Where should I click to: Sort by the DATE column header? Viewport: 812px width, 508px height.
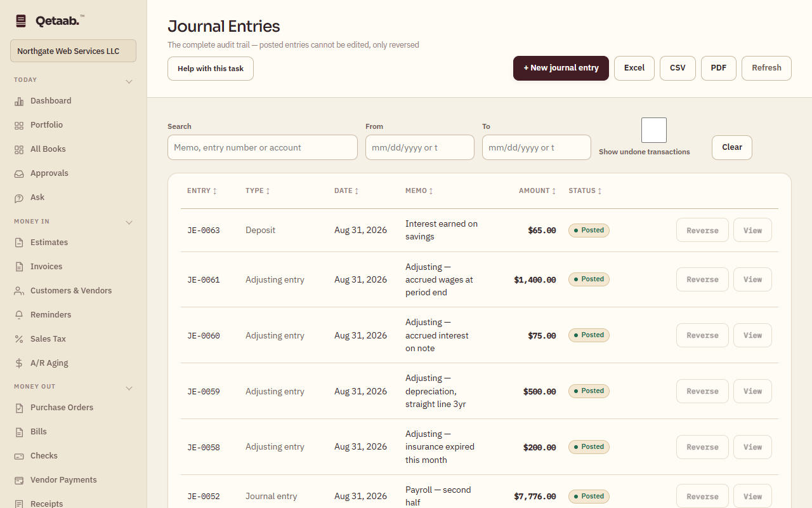click(x=346, y=190)
